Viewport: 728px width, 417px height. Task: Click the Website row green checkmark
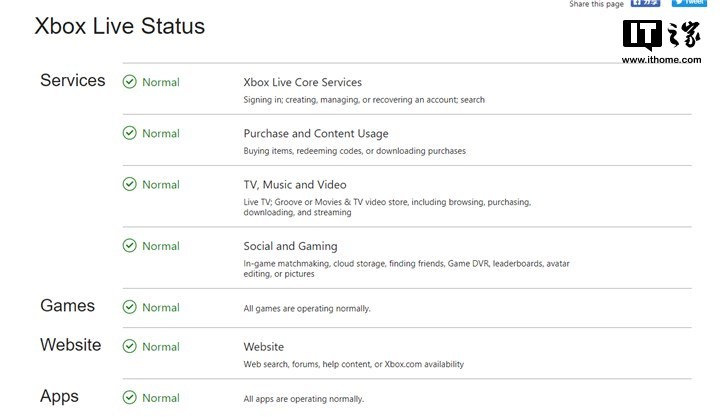[129, 346]
